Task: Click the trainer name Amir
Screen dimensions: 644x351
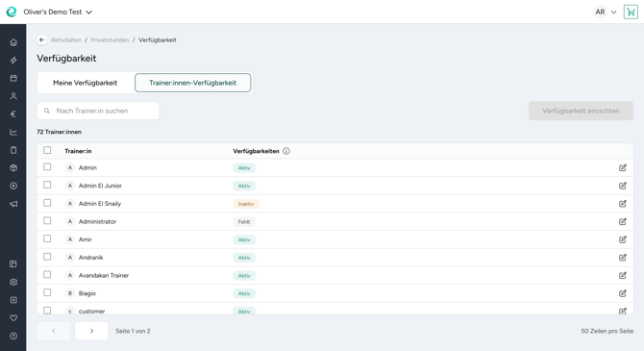Action: 85,239
